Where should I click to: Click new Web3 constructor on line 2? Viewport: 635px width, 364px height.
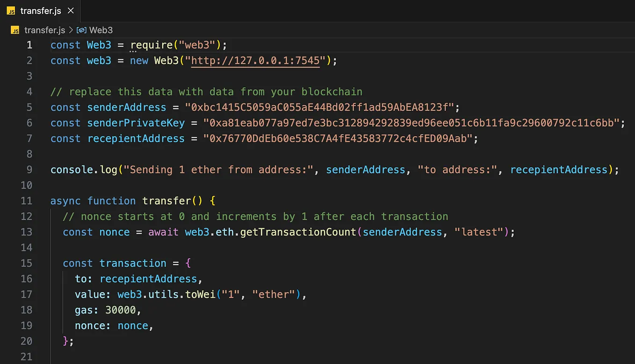click(x=154, y=61)
